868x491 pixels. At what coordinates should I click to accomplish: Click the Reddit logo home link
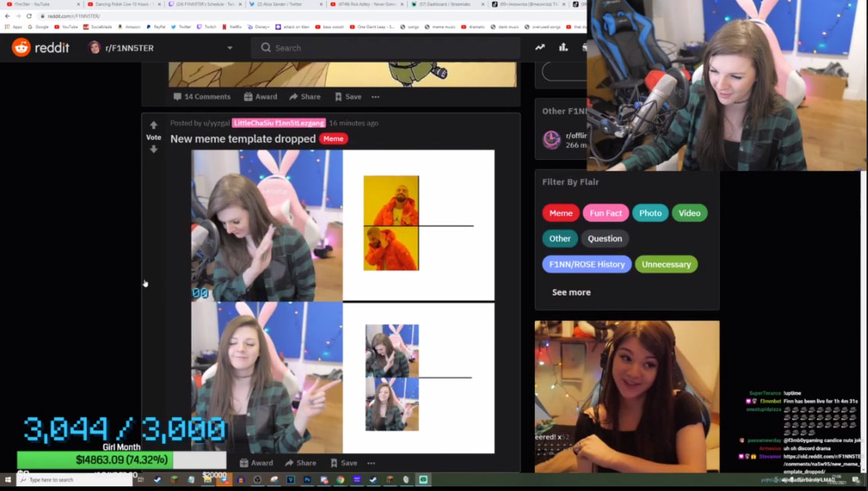pyautogui.click(x=40, y=48)
